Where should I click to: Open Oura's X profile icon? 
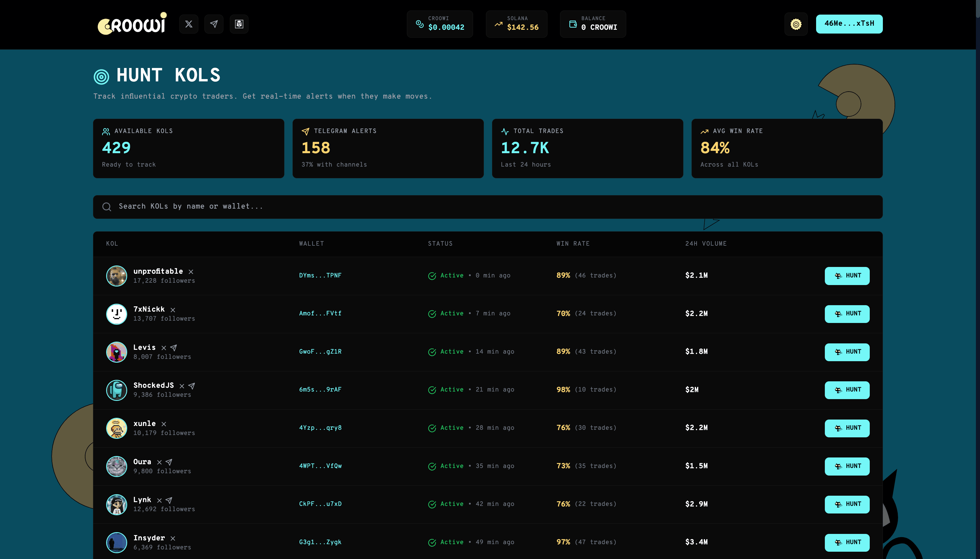[x=159, y=462]
